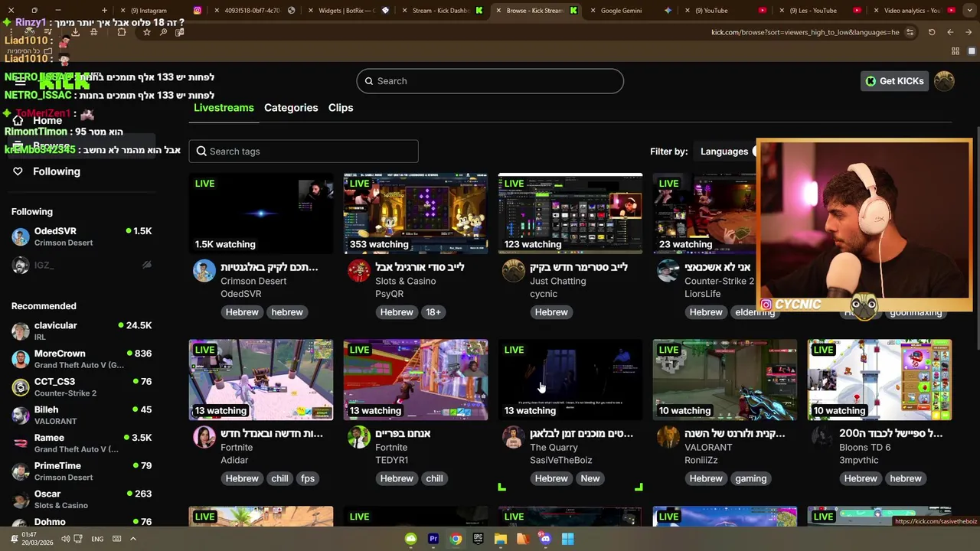Open the volume control in the system tray
Screen dimensions: 980x551
[x=65, y=539]
